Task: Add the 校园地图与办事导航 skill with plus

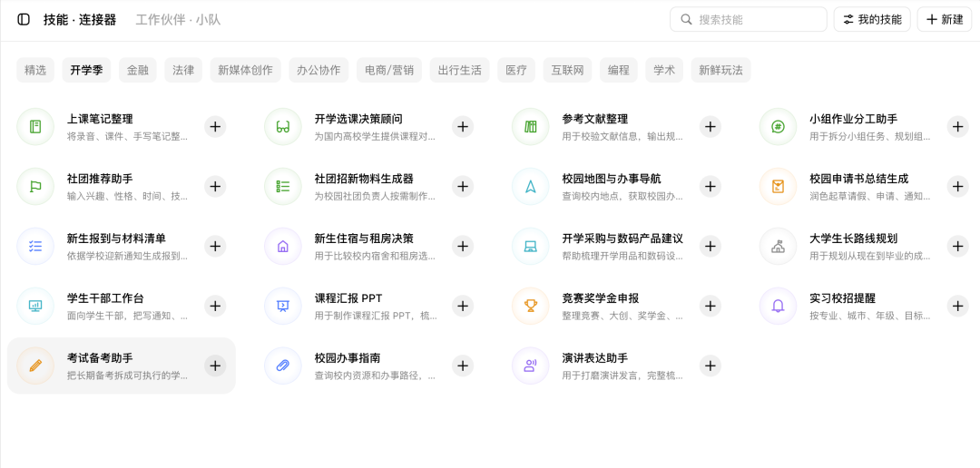Action: pos(710,186)
